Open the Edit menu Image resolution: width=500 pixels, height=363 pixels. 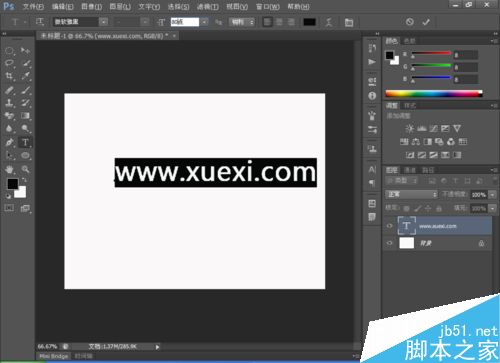(x=63, y=6)
